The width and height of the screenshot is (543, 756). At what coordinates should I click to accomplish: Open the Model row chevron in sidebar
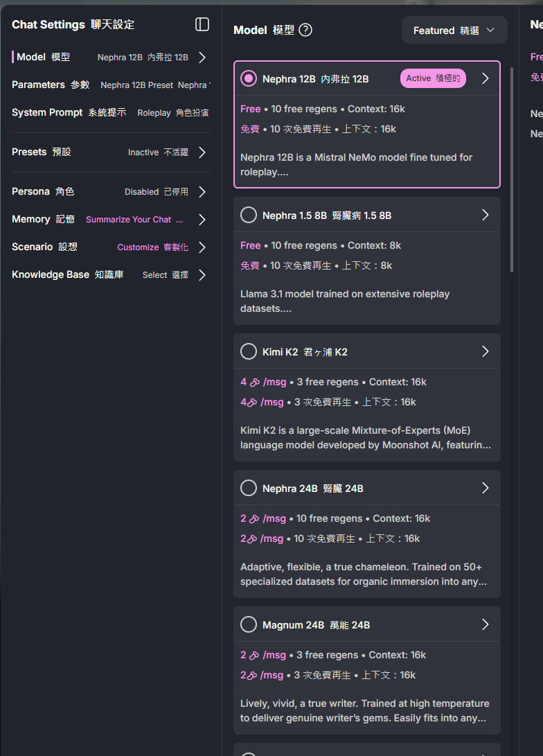coord(202,58)
